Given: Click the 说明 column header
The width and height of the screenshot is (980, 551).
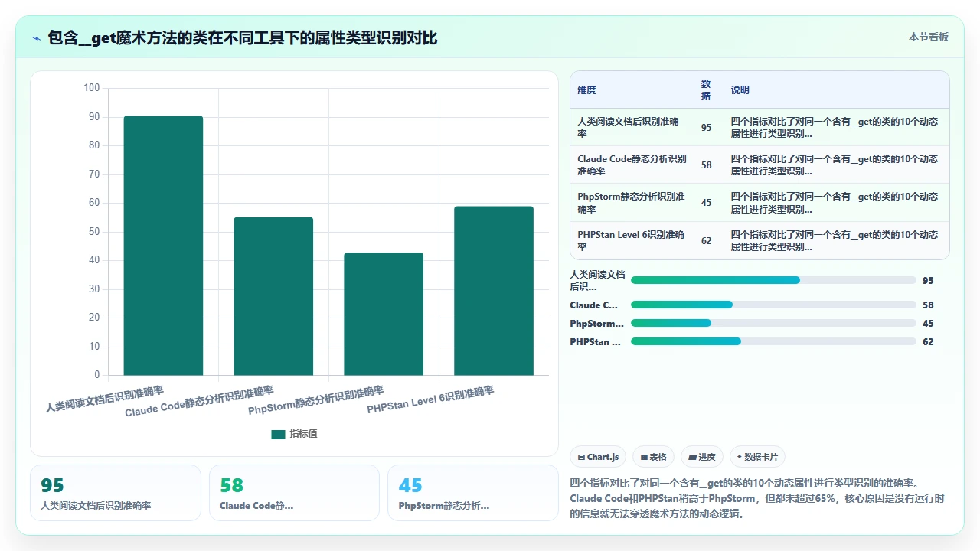Looking at the screenshot, I should pyautogui.click(x=740, y=90).
